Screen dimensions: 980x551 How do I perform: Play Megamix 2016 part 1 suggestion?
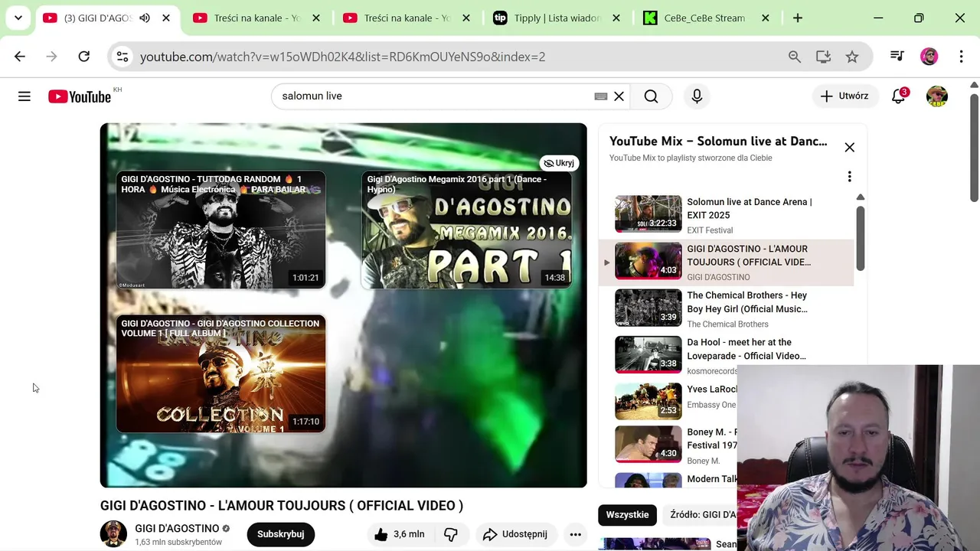[466, 230]
